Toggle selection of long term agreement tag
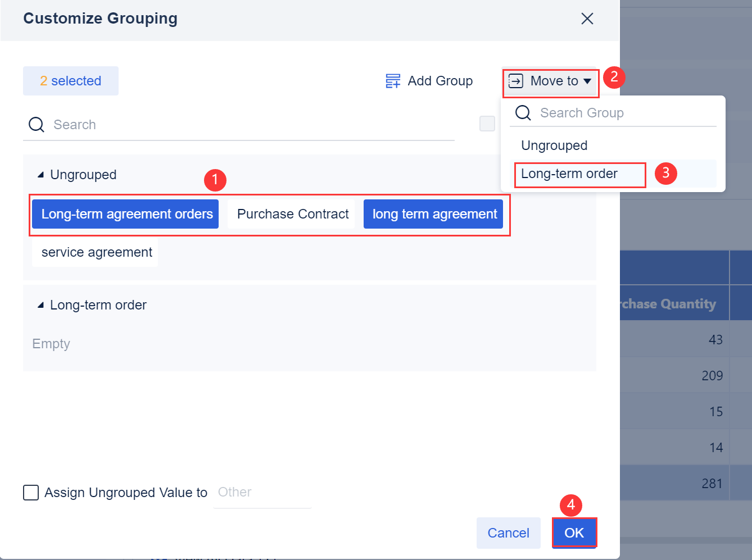The width and height of the screenshot is (752, 560). [433, 214]
